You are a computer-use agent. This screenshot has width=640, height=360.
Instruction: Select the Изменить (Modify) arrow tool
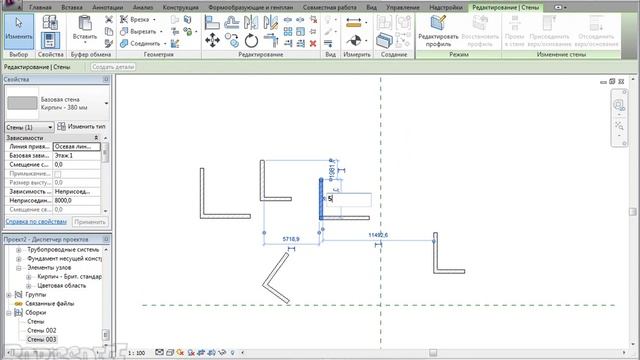tap(19, 31)
